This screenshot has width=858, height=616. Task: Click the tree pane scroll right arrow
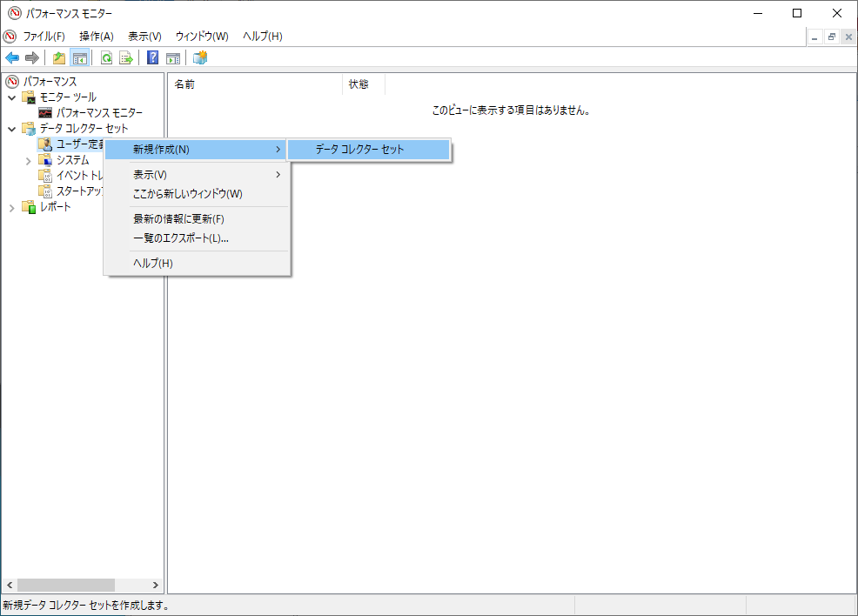(x=156, y=585)
